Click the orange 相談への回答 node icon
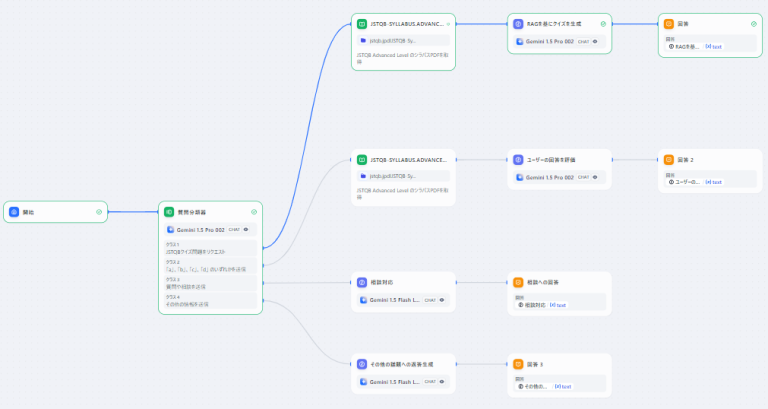The image size is (768, 409). [x=518, y=282]
